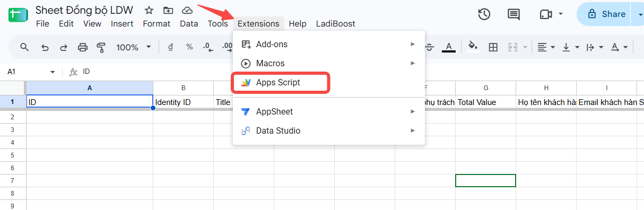Select the Email khách hàn cell

(x=606, y=102)
